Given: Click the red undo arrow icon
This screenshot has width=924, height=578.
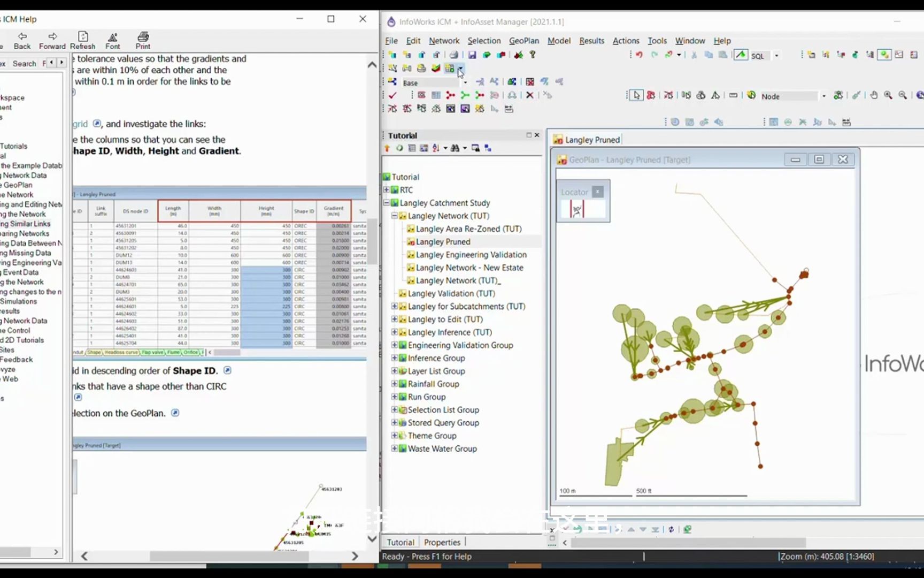Looking at the screenshot, I should [x=638, y=55].
